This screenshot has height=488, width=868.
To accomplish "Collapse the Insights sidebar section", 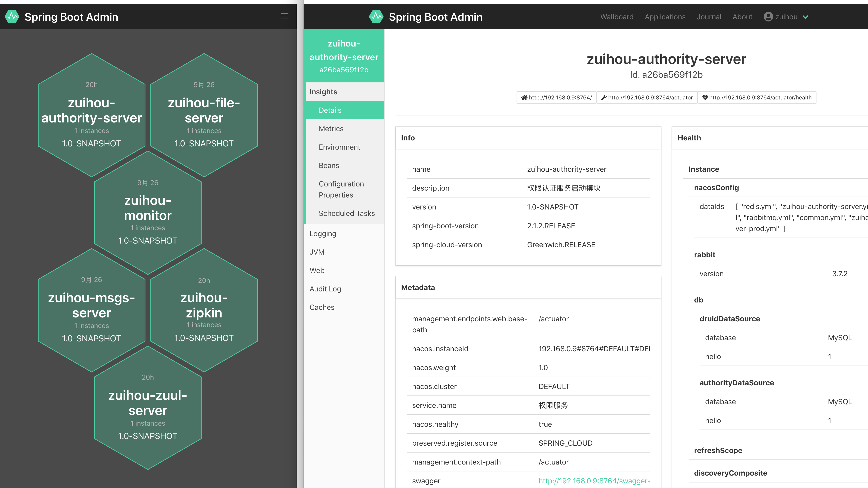I will click(323, 92).
